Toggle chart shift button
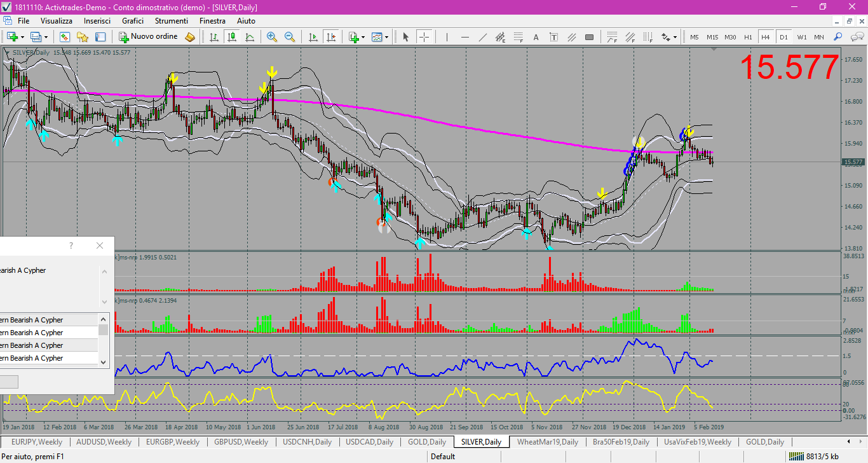Screen dimensions: 868x463 (330, 37)
